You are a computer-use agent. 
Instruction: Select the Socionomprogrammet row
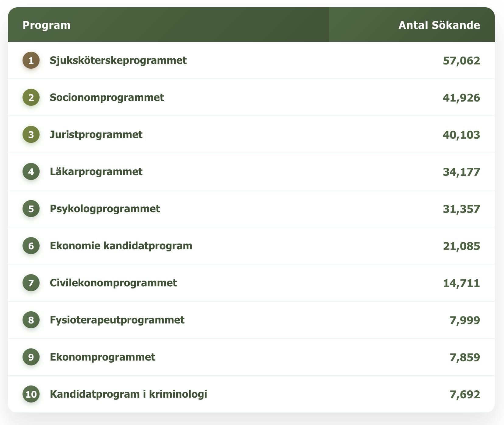click(x=107, y=97)
